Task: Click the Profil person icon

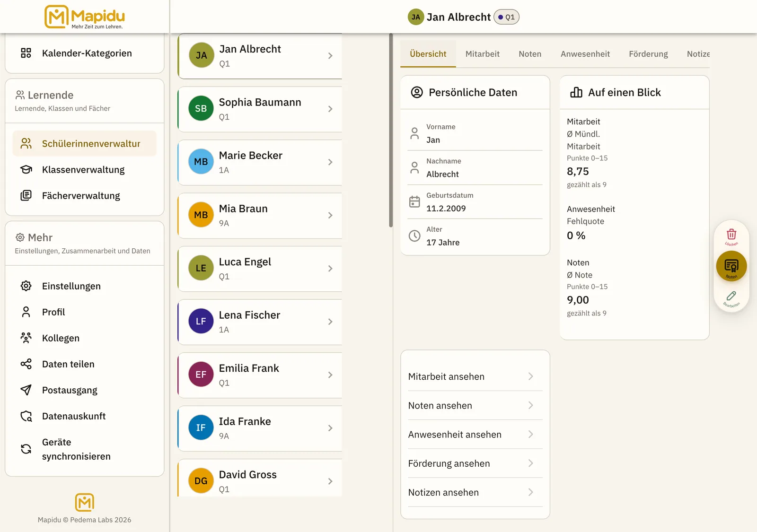Action: pyautogui.click(x=26, y=312)
